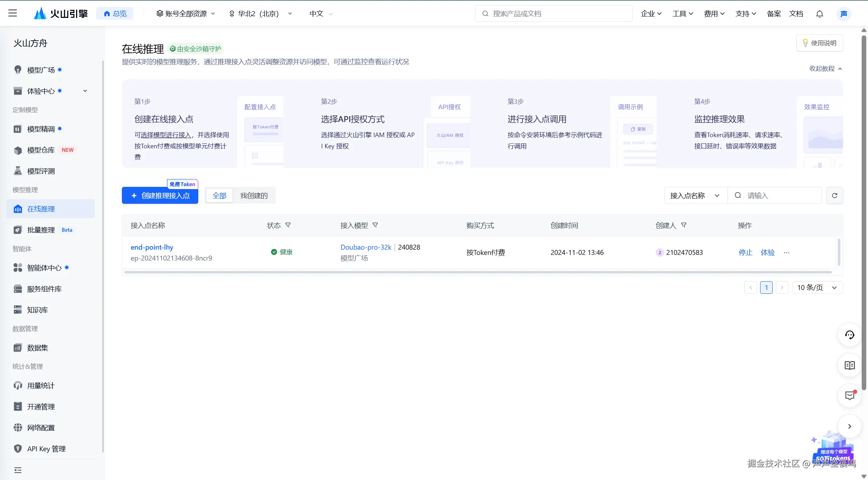Image resolution: width=868 pixels, height=480 pixels.
Task: Open the end-point-lhy endpoint link
Action: pos(152,247)
